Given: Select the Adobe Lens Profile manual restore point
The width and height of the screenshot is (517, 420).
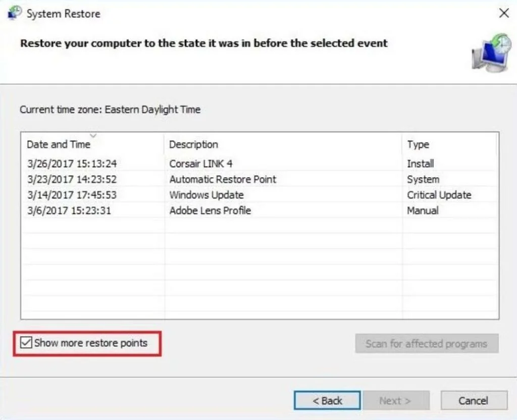Looking at the screenshot, I should tap(210, 211).
